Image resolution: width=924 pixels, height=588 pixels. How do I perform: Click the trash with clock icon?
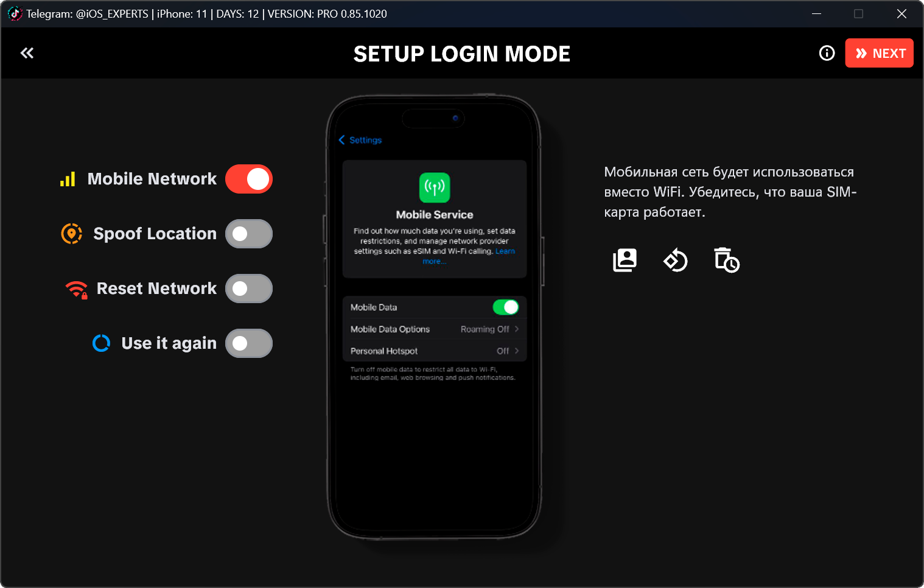click(726, 261)
